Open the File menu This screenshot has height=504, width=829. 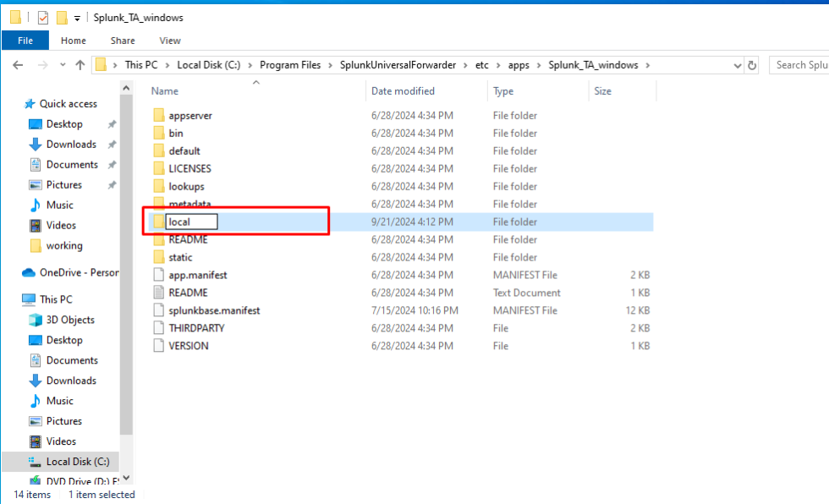[x=25, y=40]
